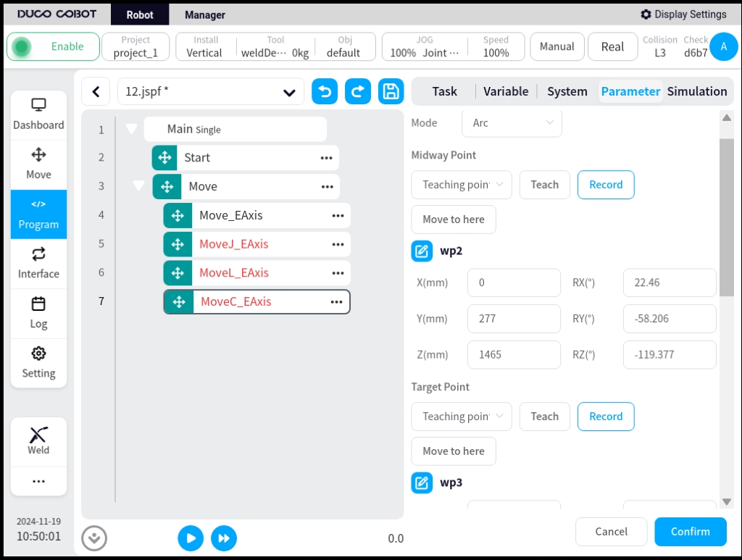Edit the wp2 waypoint icon
The width and height of the screenshot is (742, 560).
coord(422,251)
